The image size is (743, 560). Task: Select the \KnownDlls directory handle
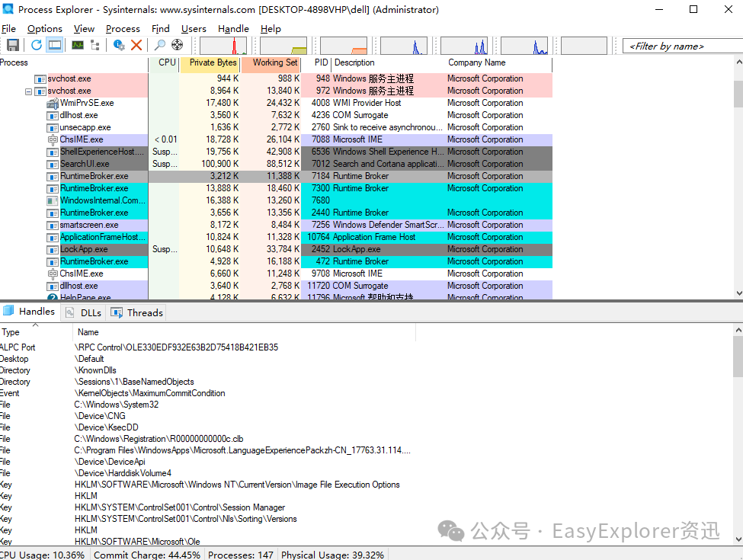(x=207, y=370)
